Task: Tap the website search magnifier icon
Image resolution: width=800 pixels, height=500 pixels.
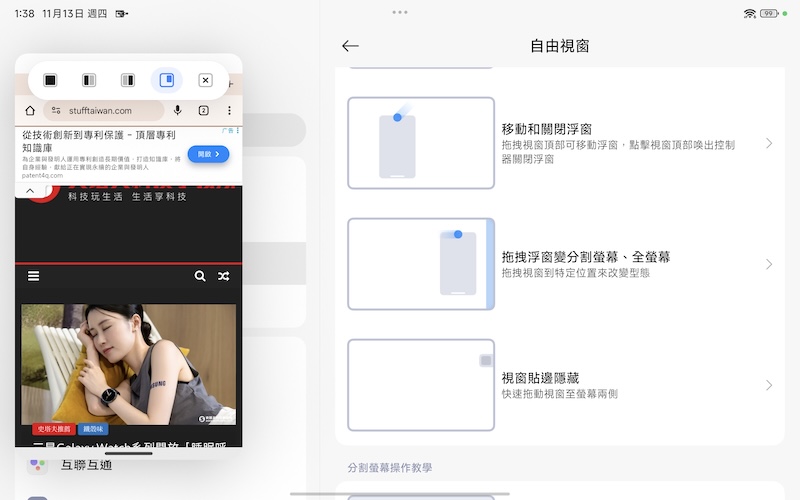Action: tap(200, 276)
